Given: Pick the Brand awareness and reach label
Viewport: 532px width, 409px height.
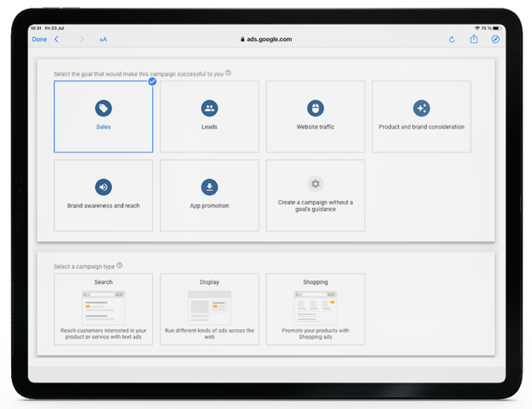Looking at the screenshot, I should (103, 205).
